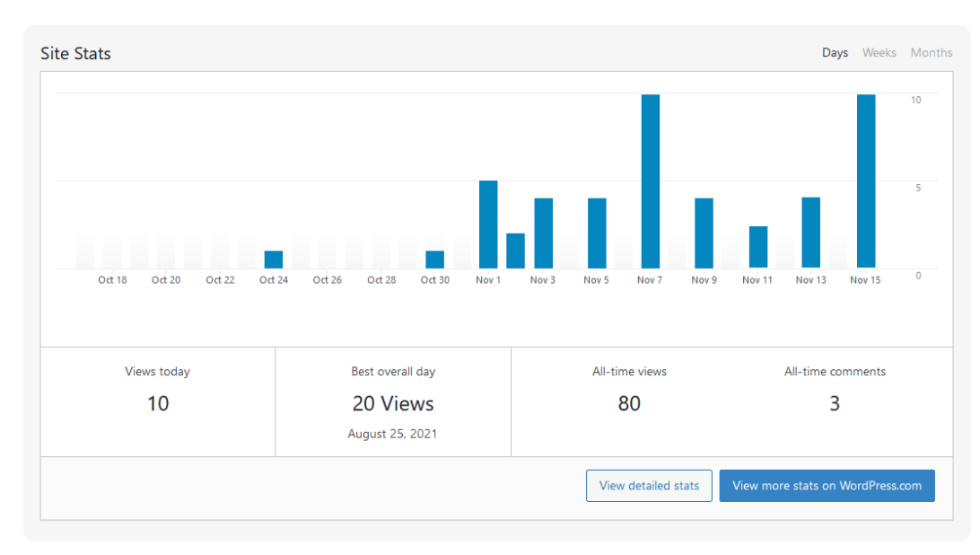Click the Nov 1 bar in the chart
This screenshot has width=980, height=555.
pos(488,225)
